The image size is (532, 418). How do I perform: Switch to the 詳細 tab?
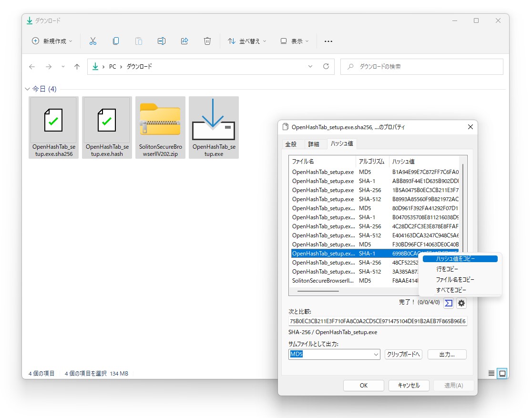pos(314,144)
